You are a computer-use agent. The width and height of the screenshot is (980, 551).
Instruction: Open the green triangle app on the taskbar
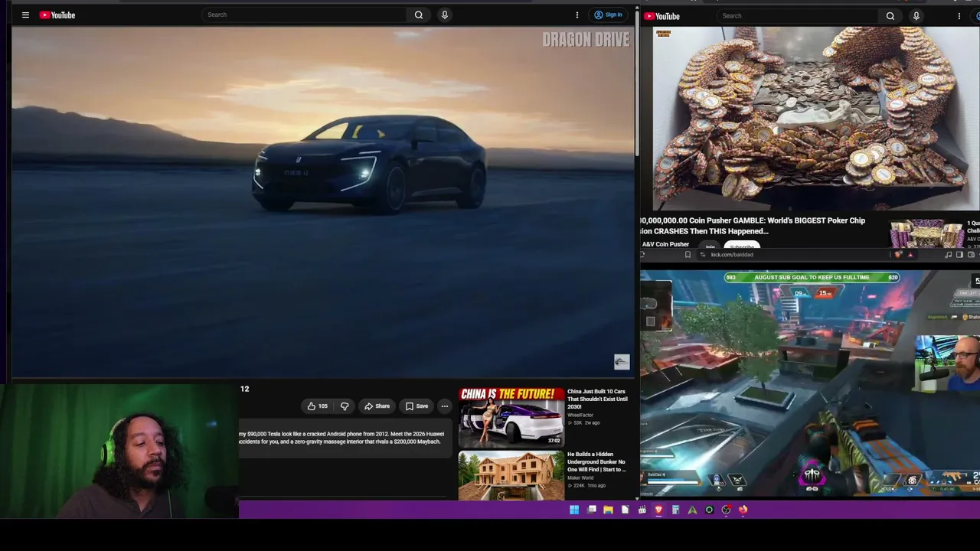click(x=692, y=510)
